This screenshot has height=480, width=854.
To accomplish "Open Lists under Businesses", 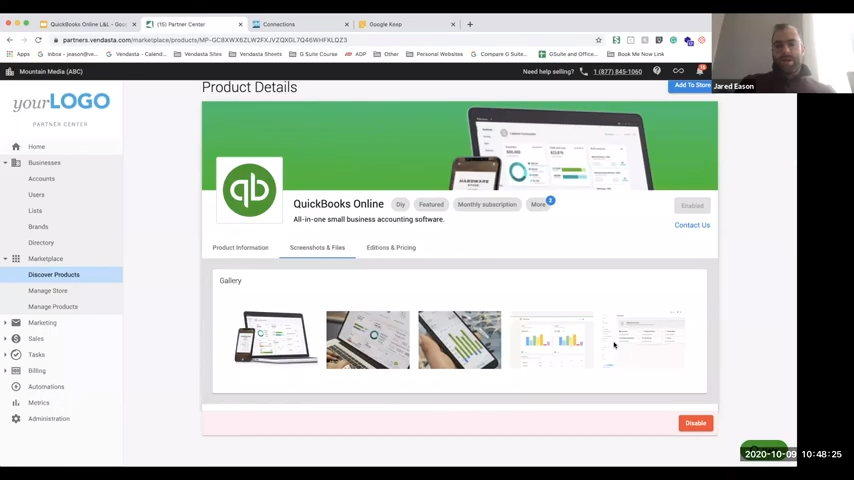I will click(x=35, y=211).
